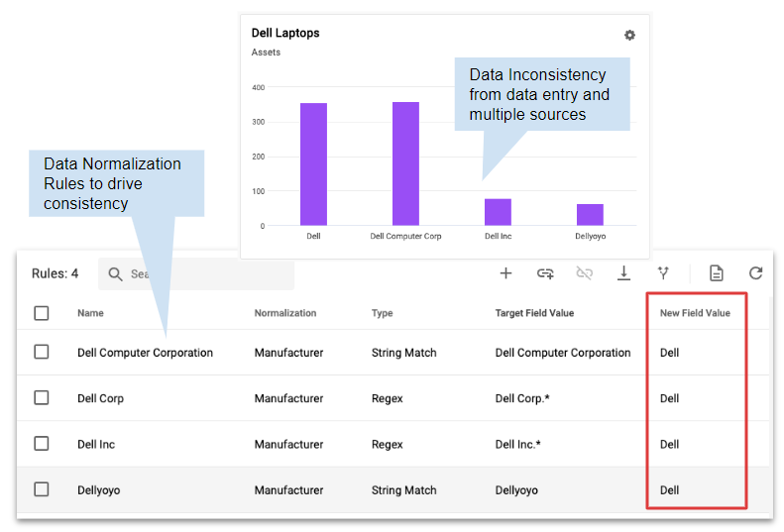Check the Dell Corp rule checkbox
This screenshot has width=784, height=532.
(42, 398)
